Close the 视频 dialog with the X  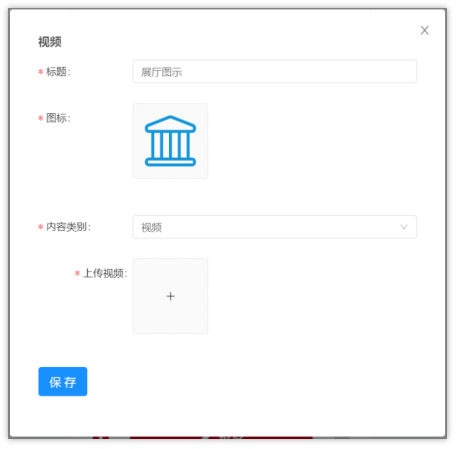(x=424, y=30)
